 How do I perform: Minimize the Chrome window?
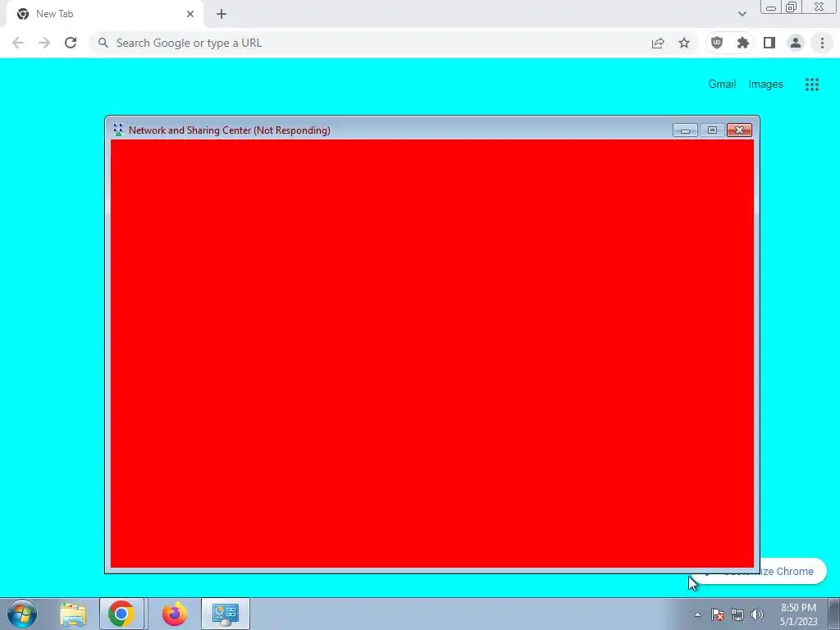pyautogui.click(x=771, y=7)
